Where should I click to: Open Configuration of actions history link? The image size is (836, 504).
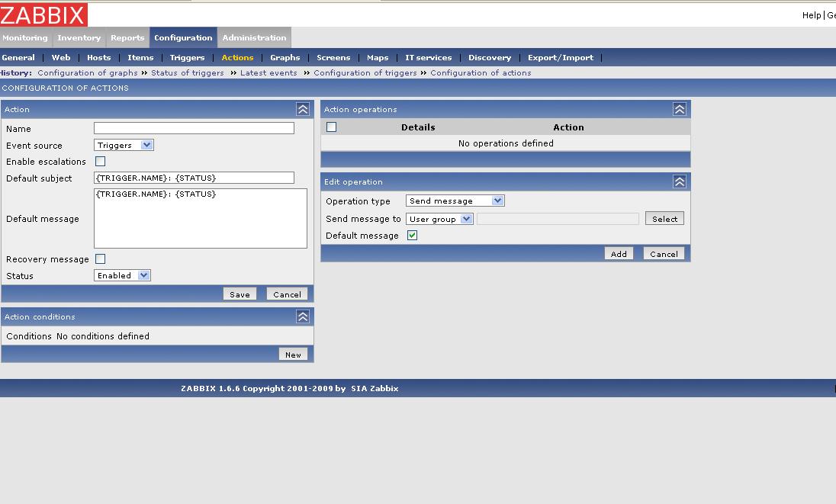481,72
